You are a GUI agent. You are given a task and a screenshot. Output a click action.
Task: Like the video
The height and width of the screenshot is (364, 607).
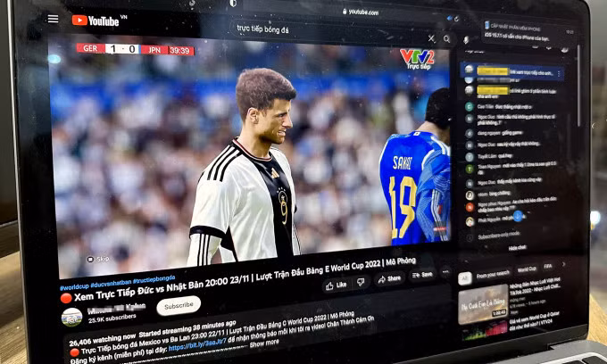(x=336, y=285)
